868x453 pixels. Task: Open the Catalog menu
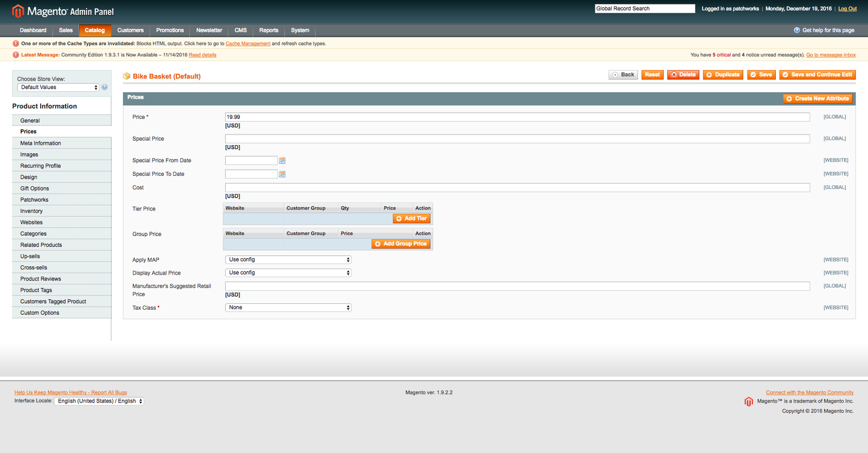point(95,30)
